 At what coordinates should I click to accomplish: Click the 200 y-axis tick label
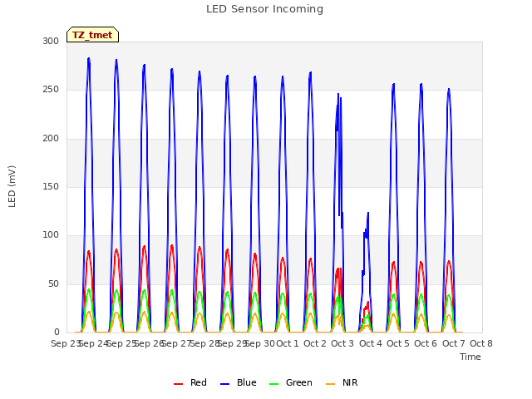click(x=51, y=138)
